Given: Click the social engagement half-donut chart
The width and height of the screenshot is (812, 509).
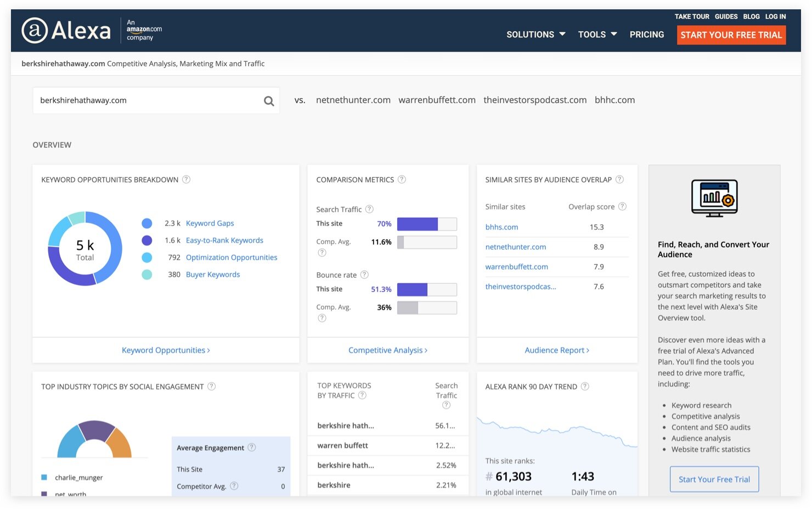Looking at the screenshot, I should coord(94,439).
